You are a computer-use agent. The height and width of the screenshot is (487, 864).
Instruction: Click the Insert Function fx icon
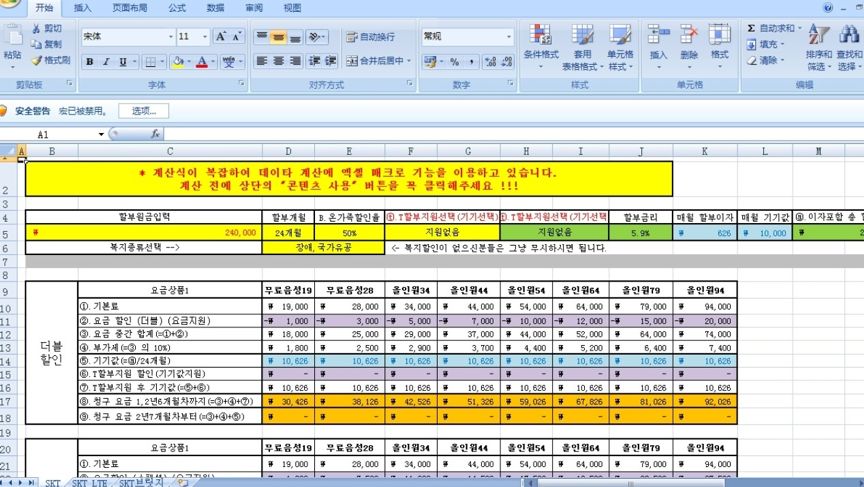coord(156,133)
